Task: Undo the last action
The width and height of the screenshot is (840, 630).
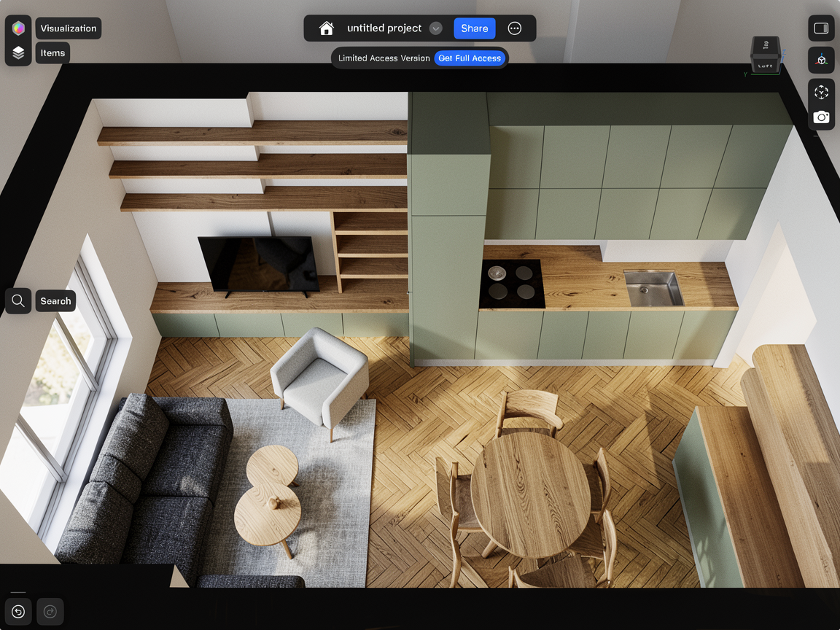Action: tap(18, 612)
